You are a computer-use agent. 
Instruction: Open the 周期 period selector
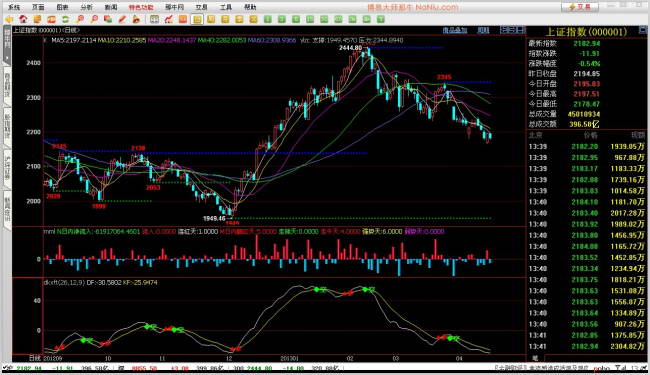tap(483, 30)
